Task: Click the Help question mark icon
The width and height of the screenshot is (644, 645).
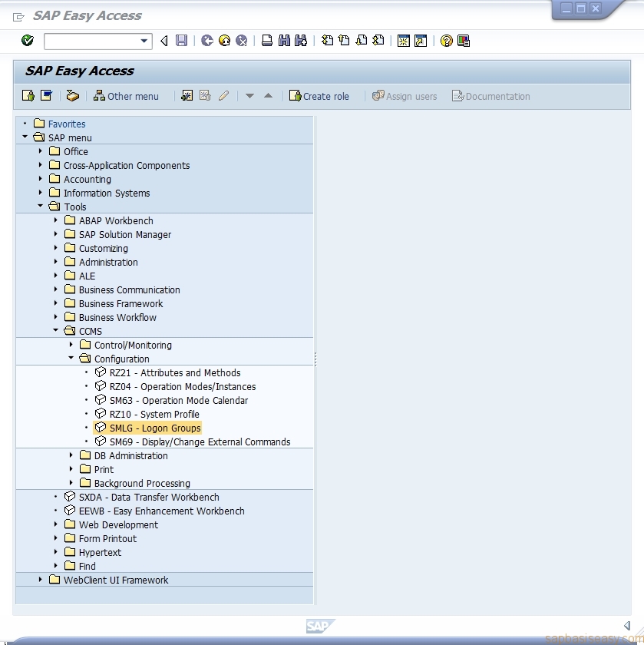Action: coord(446,41)
